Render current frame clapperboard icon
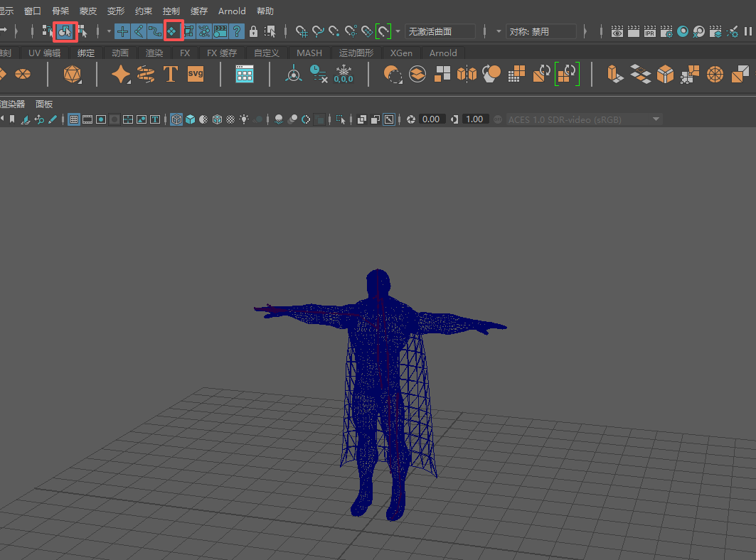 [634, 32]
